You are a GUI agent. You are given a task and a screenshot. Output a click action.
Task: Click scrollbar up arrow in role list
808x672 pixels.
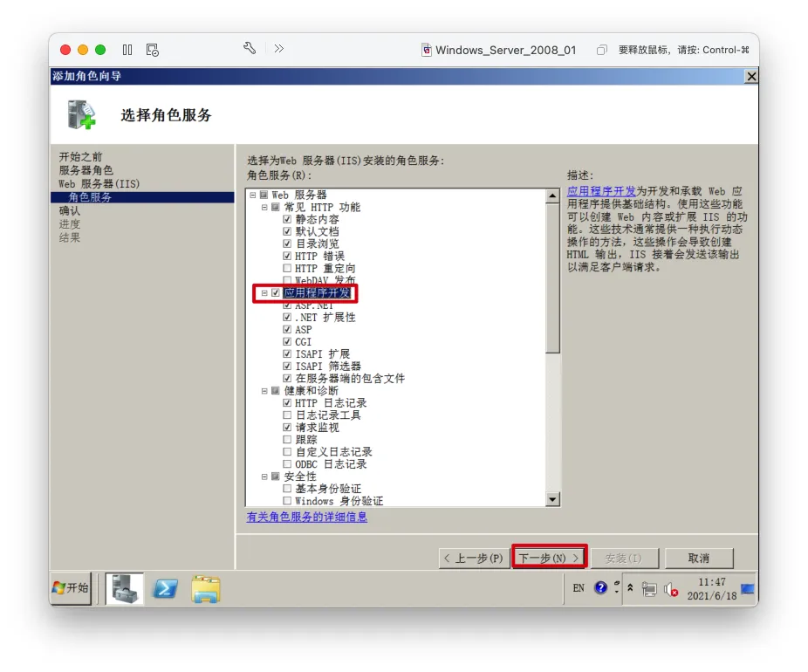552,195
